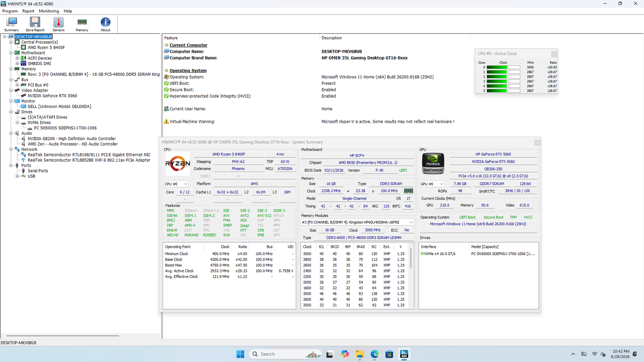Select AMD Ryzen 5 8400F in the tree

click(46, 47)
